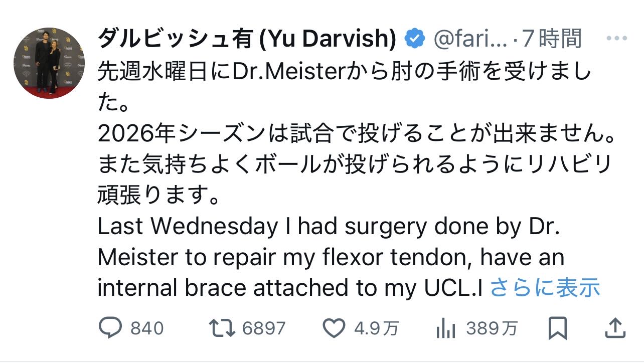The width and height of the screenshot is (644, 363).
Task: Click the blue verified badge
Action: coord(415,39)
